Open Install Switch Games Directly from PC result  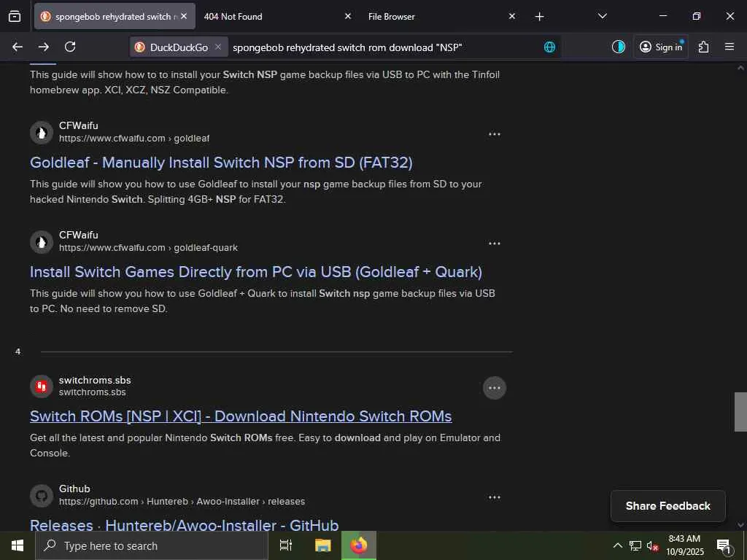click(x=256, y=272)
